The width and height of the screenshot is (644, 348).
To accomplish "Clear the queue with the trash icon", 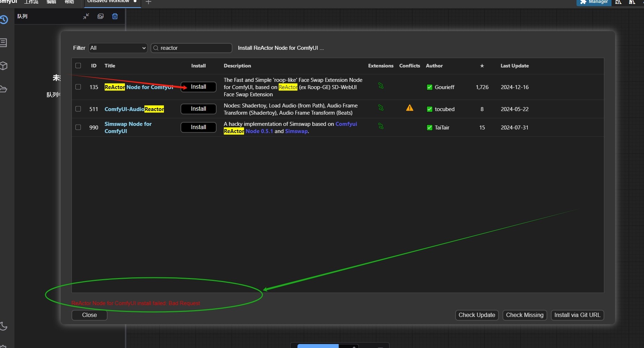I will click(x=115, y=16).
